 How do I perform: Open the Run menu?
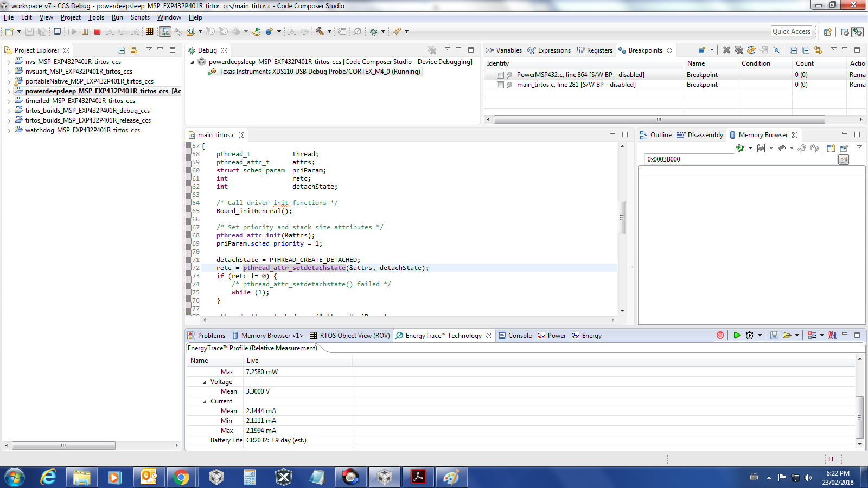[117, 17]
